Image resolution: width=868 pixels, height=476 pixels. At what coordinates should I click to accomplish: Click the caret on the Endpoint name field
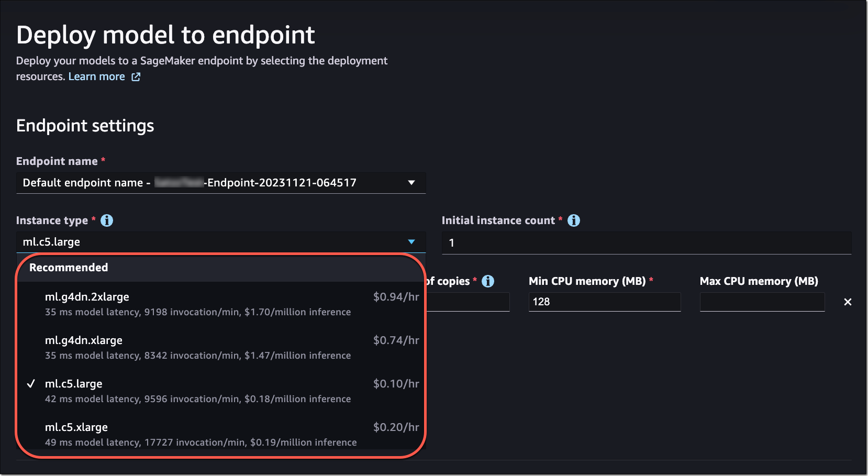tap(411, 183)
